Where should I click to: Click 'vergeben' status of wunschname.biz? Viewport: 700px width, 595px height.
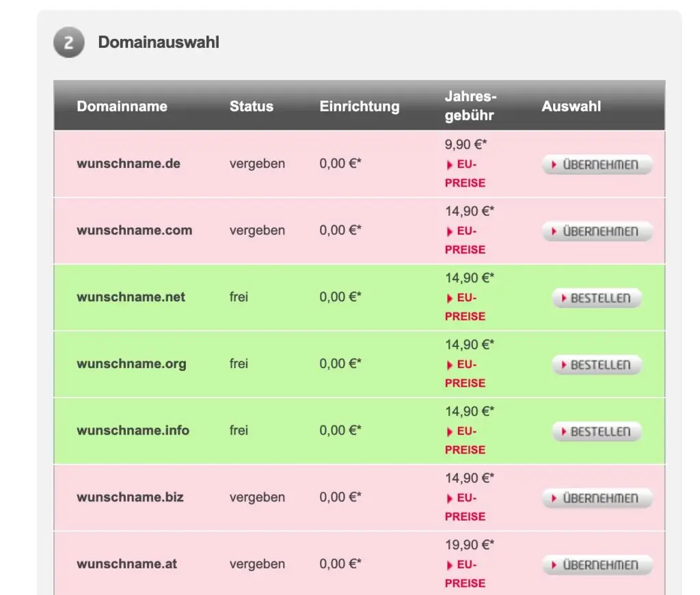pyautogui.click(x=257, y=497)
